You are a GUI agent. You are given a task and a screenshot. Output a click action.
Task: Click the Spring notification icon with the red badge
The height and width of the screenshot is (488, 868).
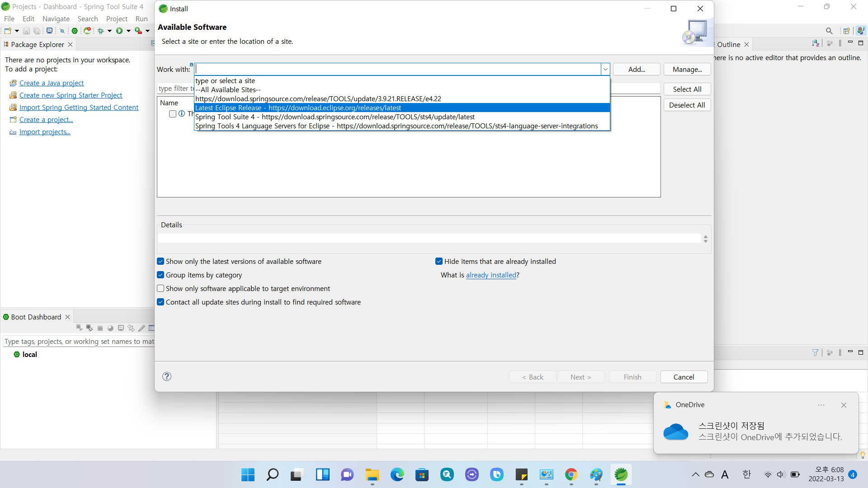tap(87, 31)
